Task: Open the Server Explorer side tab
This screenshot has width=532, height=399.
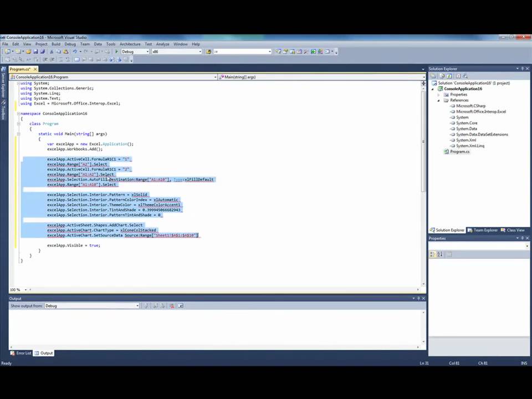Action: [3, 84]
